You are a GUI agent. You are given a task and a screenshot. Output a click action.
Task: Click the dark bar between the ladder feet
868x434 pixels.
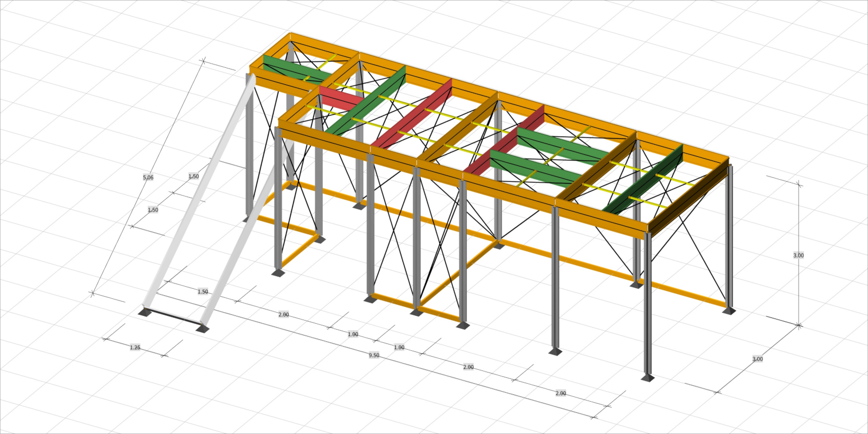[x=173, y=316]
